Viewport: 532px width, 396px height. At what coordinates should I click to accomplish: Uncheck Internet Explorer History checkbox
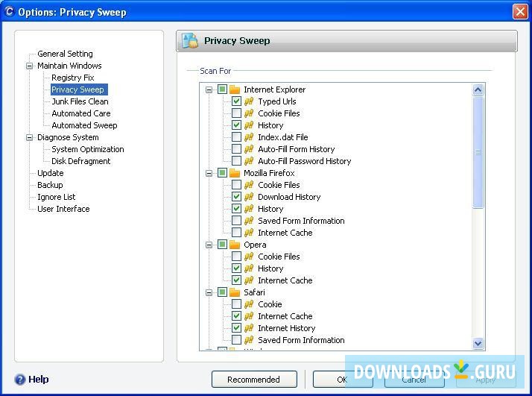point(236,125)
